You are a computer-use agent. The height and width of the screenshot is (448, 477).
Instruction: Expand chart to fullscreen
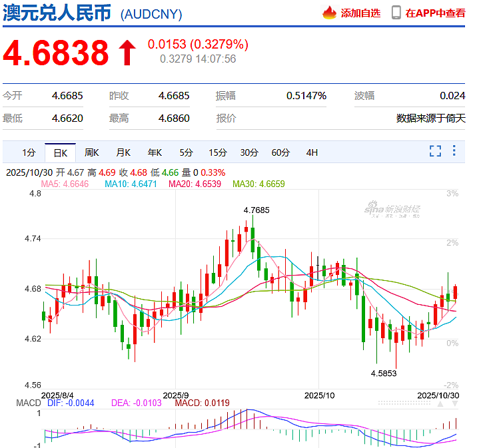point(435,151)
